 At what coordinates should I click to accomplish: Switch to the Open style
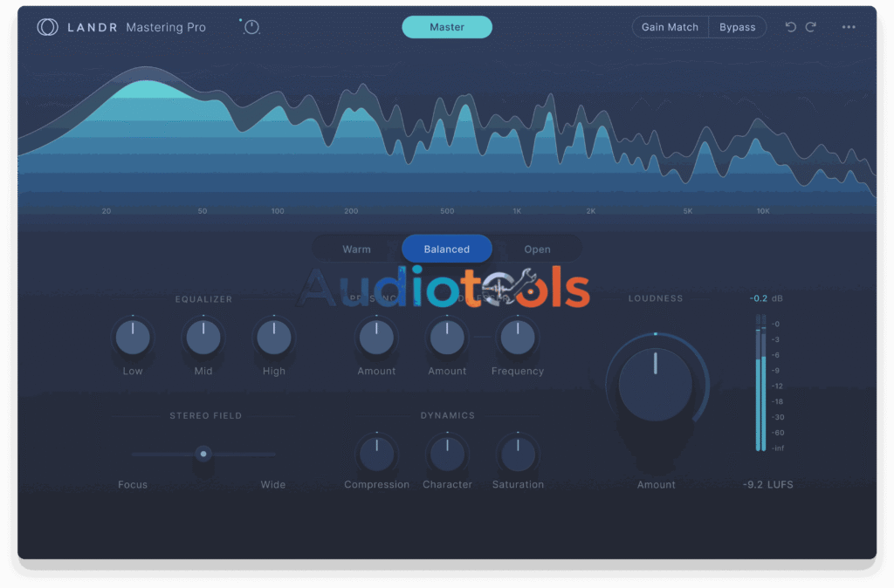[537, 250]
